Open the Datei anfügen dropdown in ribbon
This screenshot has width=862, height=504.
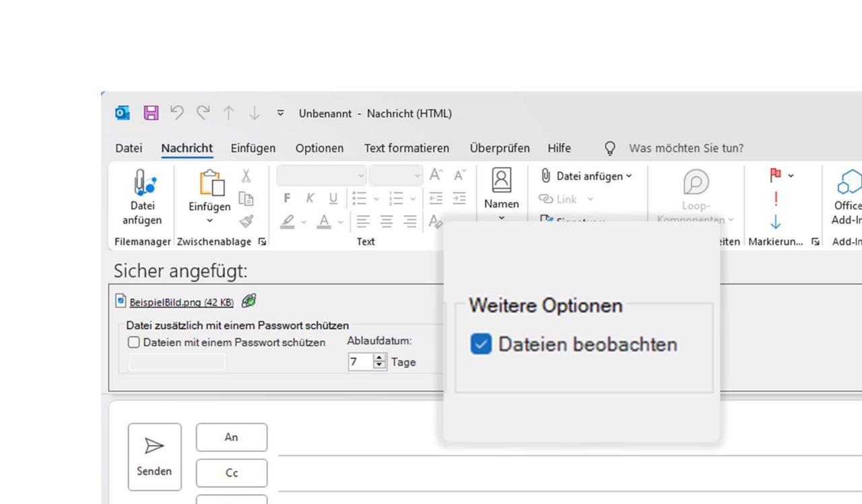coord(629,176)
